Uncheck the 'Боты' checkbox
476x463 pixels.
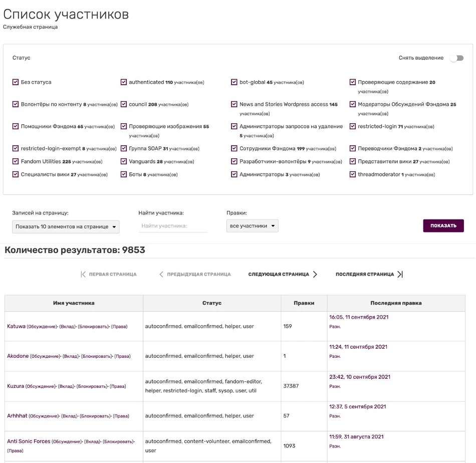point(124,175)
